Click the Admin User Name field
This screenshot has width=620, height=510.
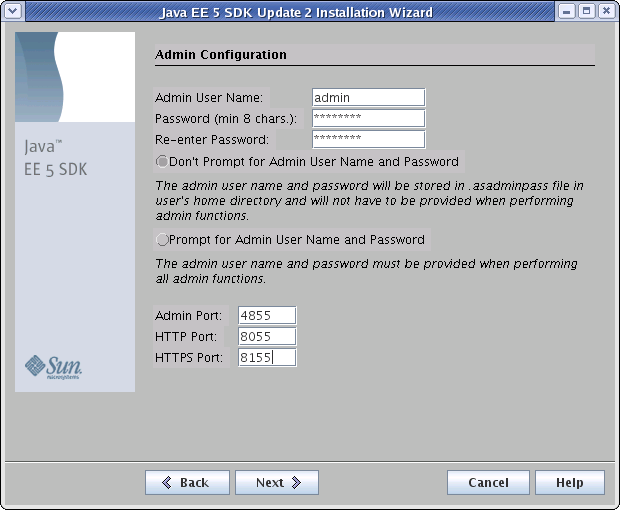[369, 97]
